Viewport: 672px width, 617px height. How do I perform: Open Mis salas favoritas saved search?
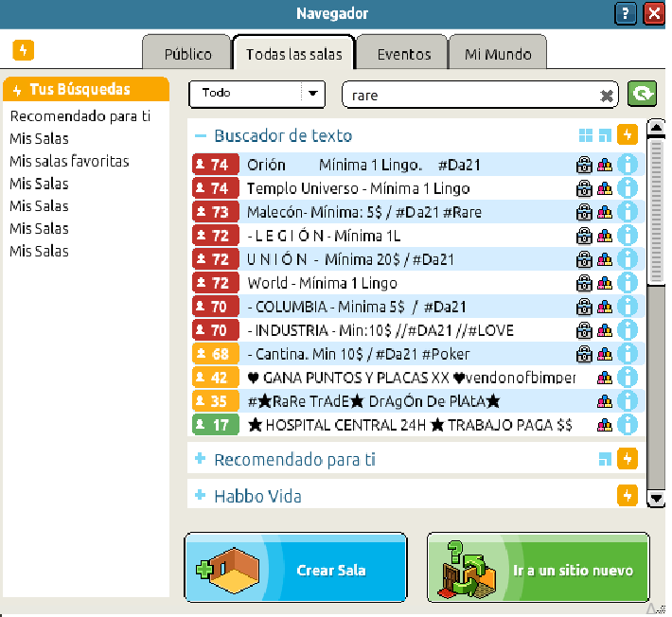point(69,161)
